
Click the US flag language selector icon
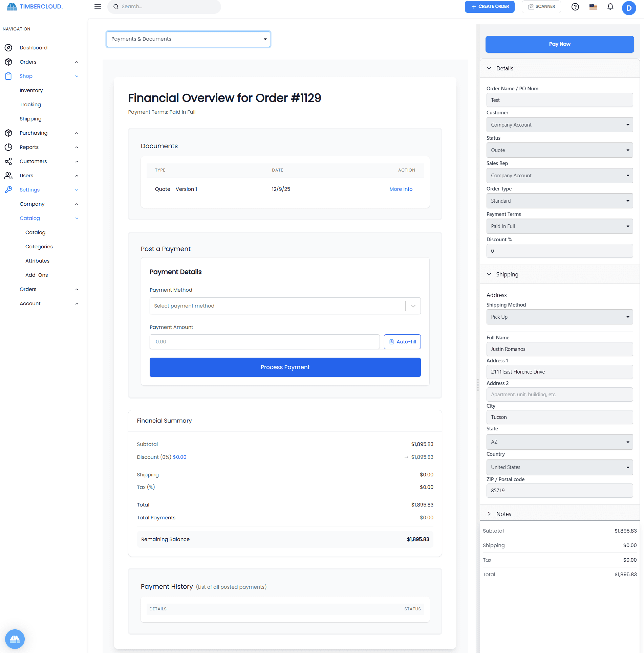pyautogui.click(x=593, y=6)
